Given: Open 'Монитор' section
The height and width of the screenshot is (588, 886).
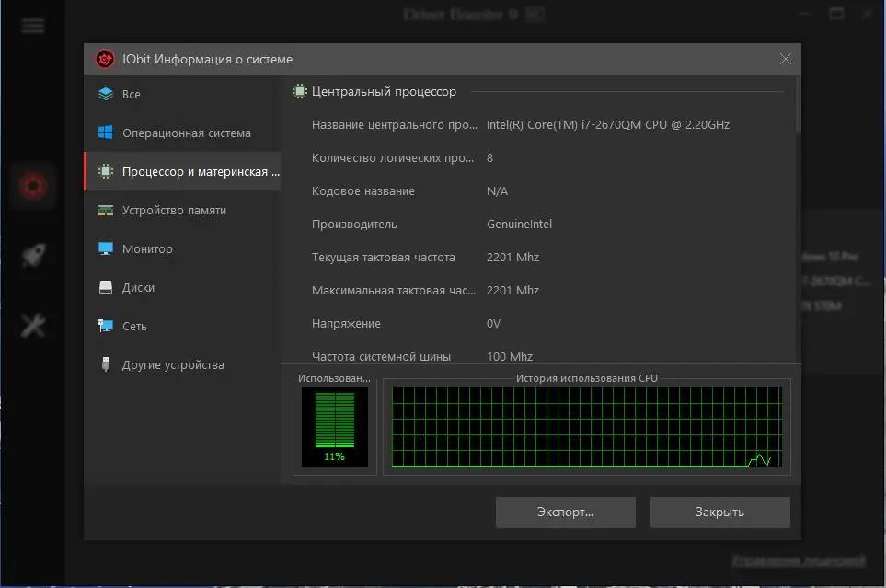Looking at the screenshot, I should coord(182,248).
